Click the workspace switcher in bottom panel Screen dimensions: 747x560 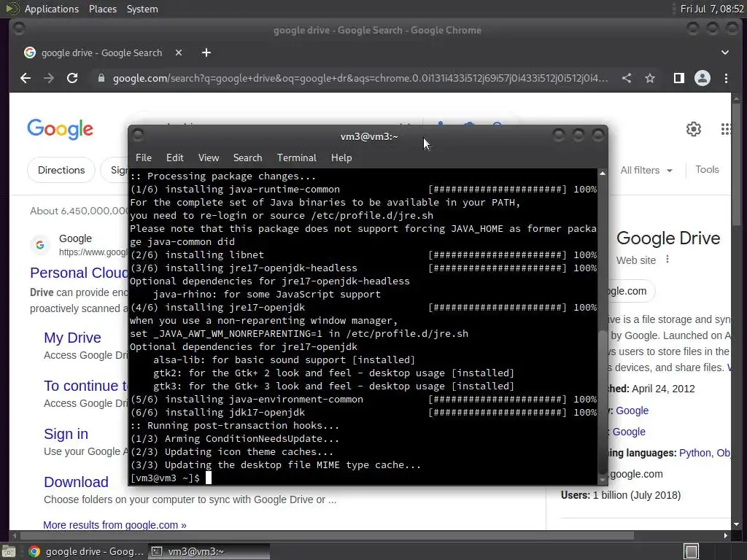pyautogui.click(x=692, y=551)
